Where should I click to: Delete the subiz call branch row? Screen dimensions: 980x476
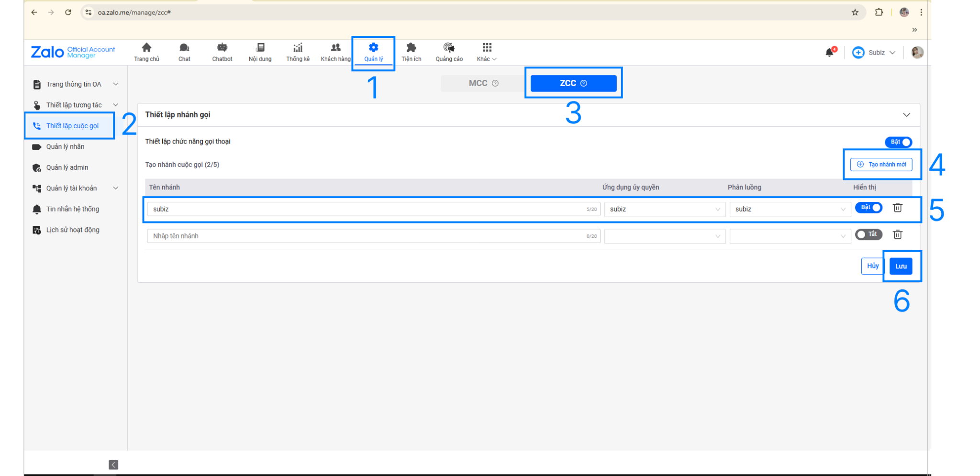pyautogui.click(x=898, y=208)
